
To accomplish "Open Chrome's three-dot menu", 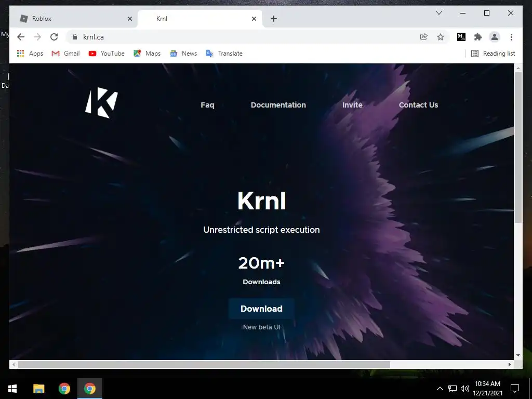I will (x=511, y=37).
